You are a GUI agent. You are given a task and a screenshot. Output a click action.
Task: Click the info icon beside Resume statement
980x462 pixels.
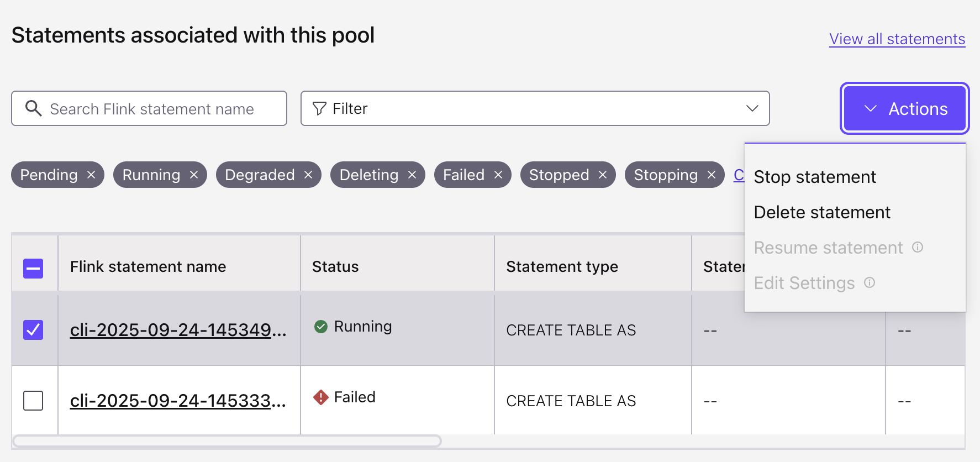[918, 247]
